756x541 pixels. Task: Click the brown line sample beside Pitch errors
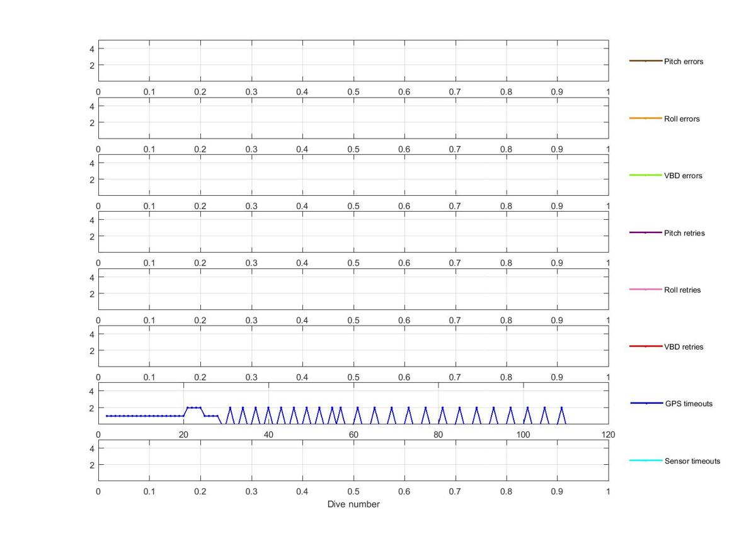coord(646,61)
